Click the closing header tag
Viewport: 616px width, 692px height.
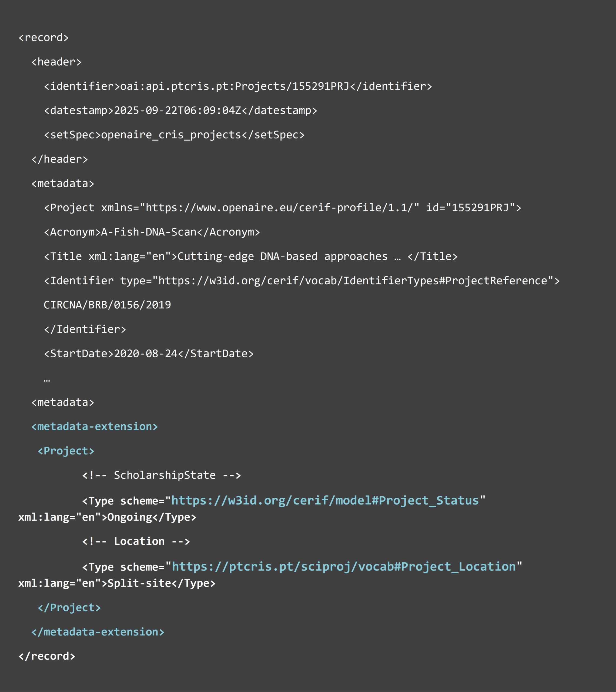pos(59,159)
